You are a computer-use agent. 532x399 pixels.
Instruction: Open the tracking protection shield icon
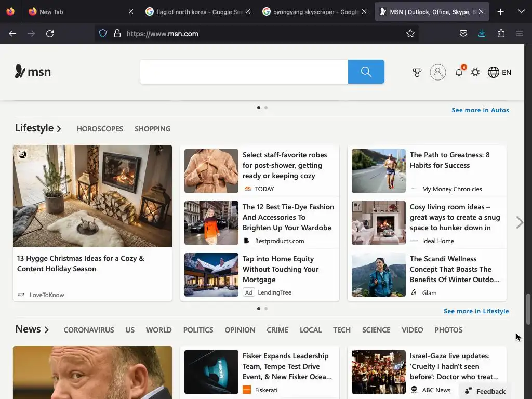(103, 34)
